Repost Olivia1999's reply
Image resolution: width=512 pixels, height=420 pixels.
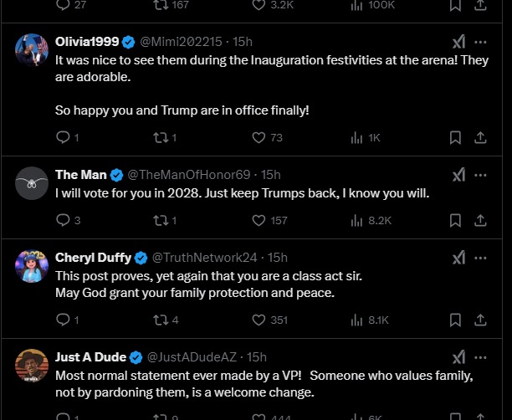click(x=161, y=137)
